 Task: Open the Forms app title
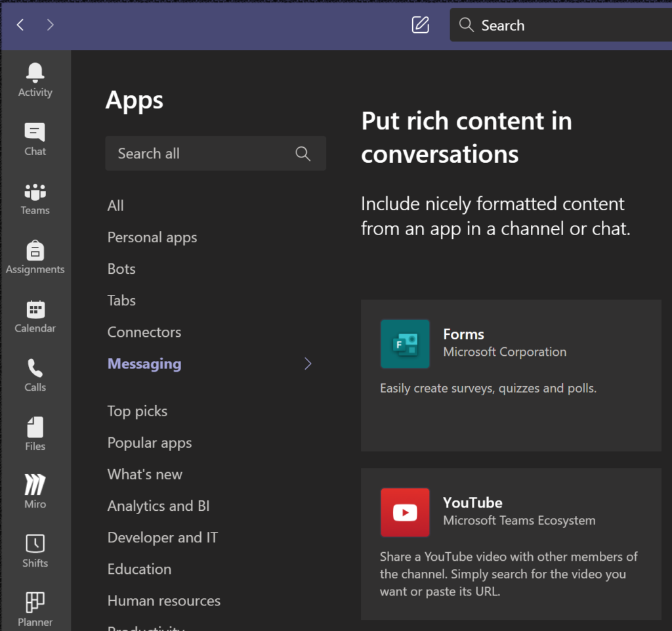click(463, 334)
